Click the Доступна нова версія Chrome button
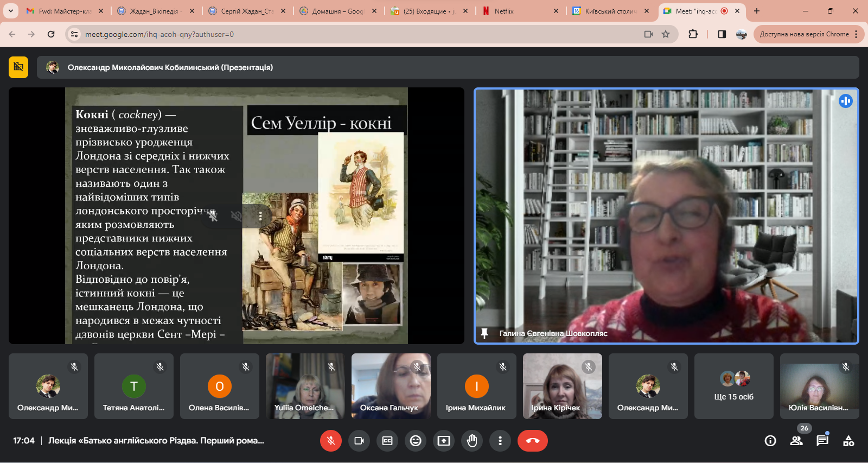The image size is (868, 463). click(804, 34)
